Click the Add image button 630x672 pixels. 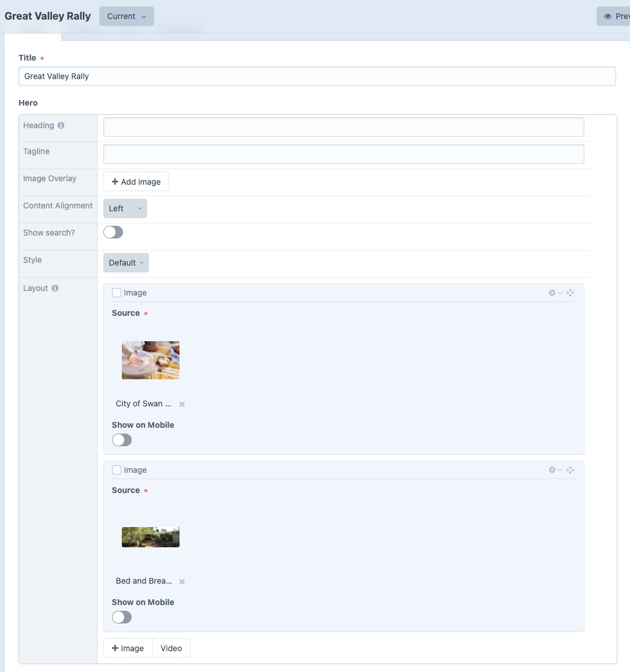[136, 182]
